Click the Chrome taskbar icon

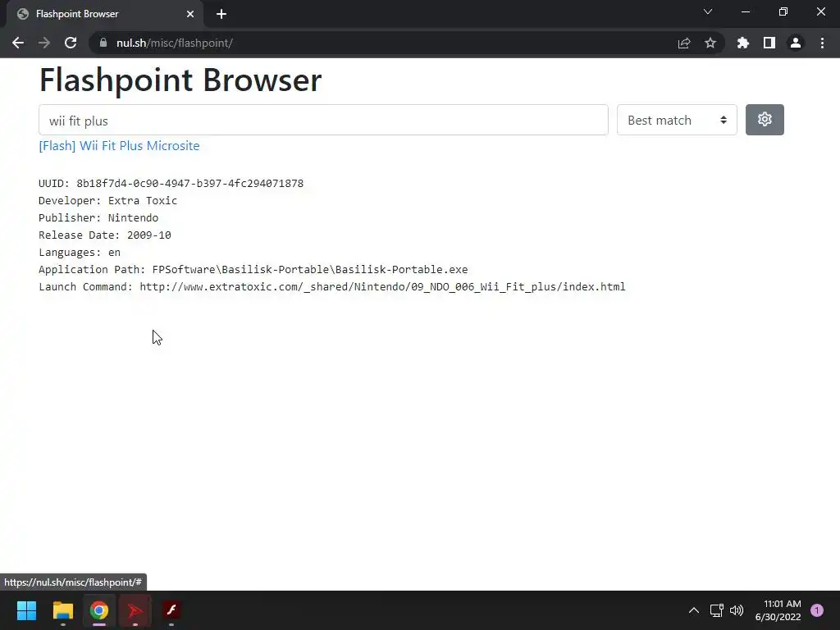pyautogui.click(x=99, y=610)
